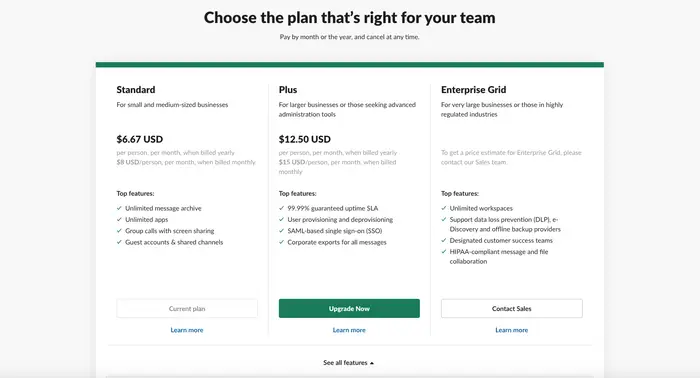This screenshot has width=700, height=378.
Task: Click checkmark beside HIPAA-compliant message feature
Action: coord(444,252)
